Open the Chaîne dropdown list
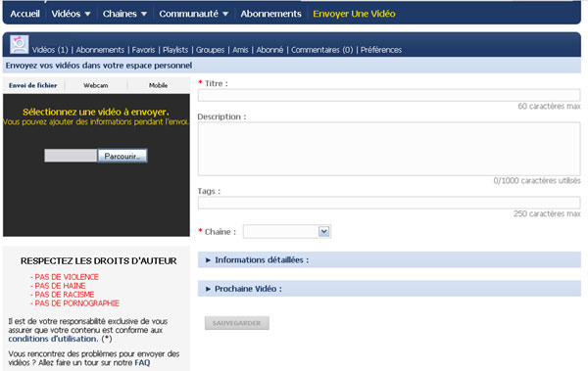Viewport: 588px width, 371px height. pos(287,232)
